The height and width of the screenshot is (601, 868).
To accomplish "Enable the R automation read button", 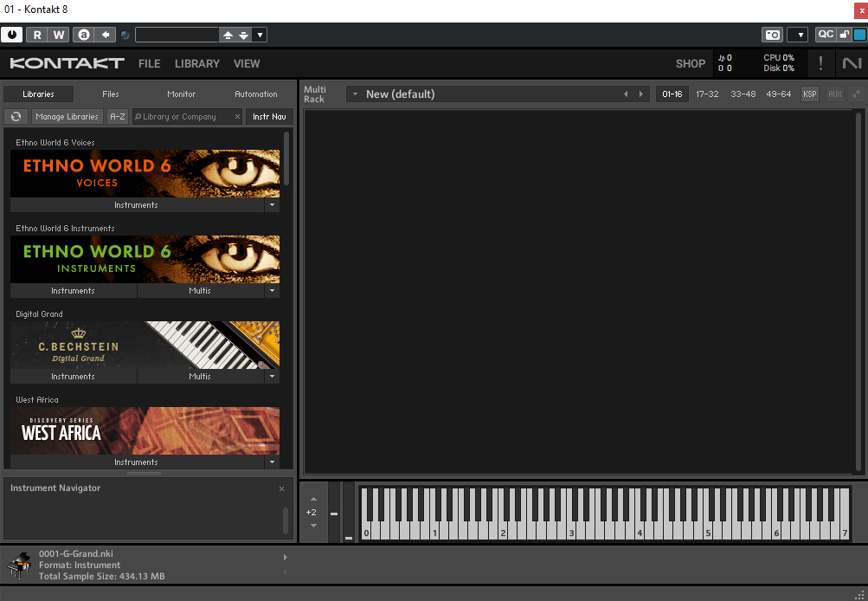I will pos(37,35).
